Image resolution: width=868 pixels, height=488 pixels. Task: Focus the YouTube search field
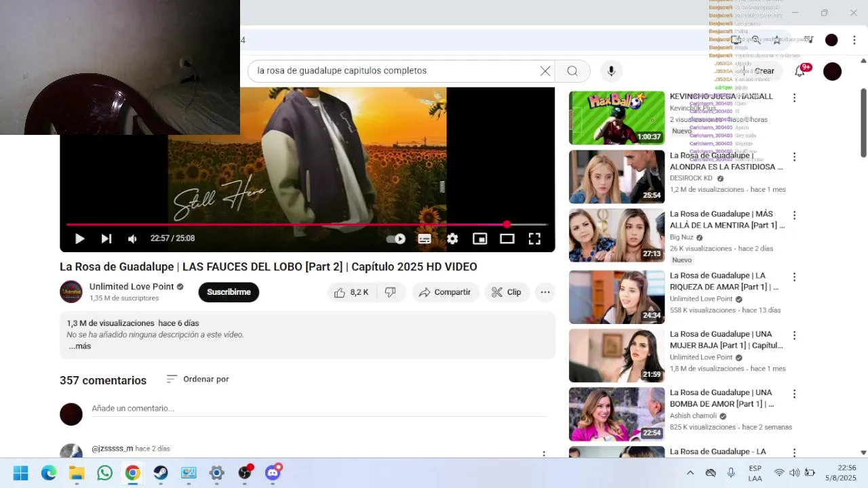393,70
